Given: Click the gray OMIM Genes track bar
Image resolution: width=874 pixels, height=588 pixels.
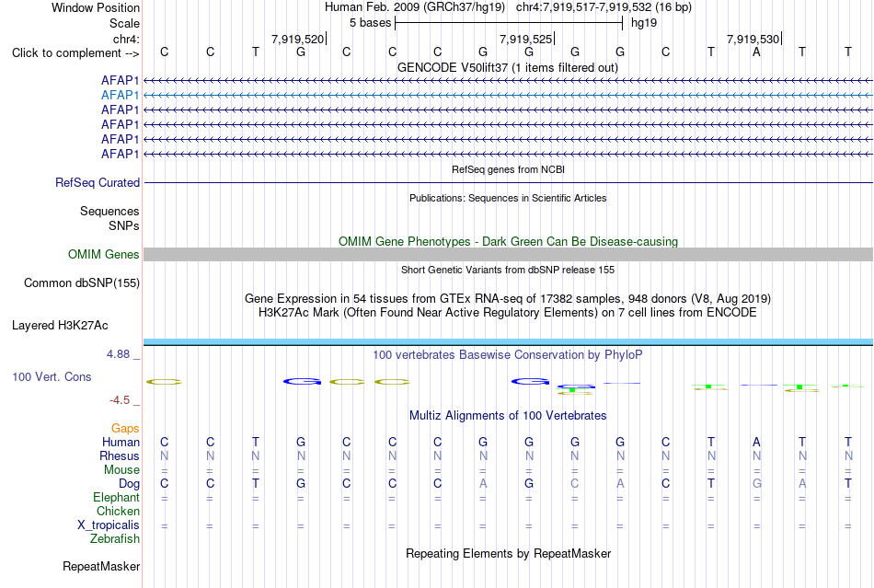Looking at the screenshot, I should [508, 255].
